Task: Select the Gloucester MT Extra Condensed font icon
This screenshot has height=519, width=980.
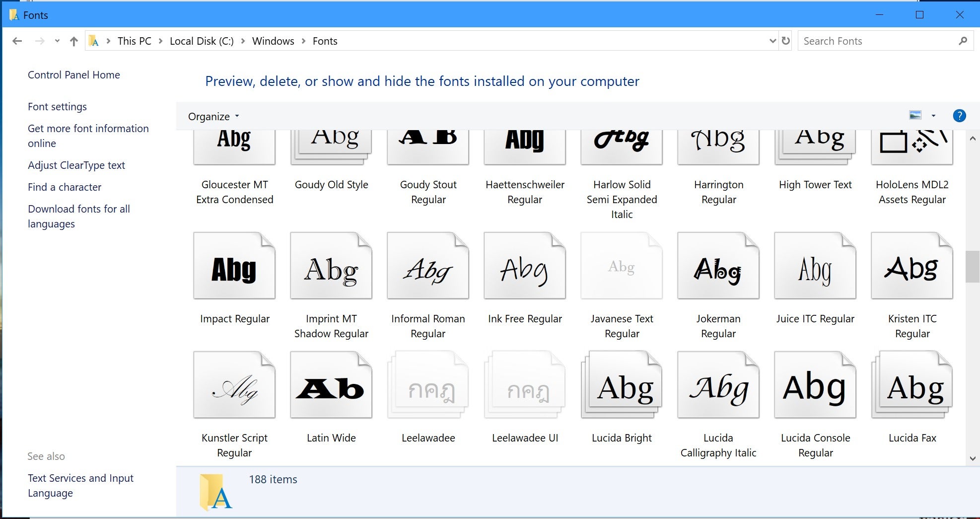Action: pyautogui.click(x=234, y=148)
